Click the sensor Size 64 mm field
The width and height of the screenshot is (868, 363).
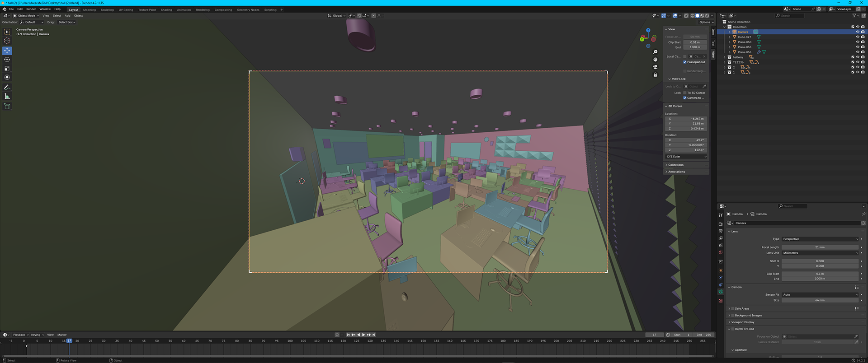point(820,300)
